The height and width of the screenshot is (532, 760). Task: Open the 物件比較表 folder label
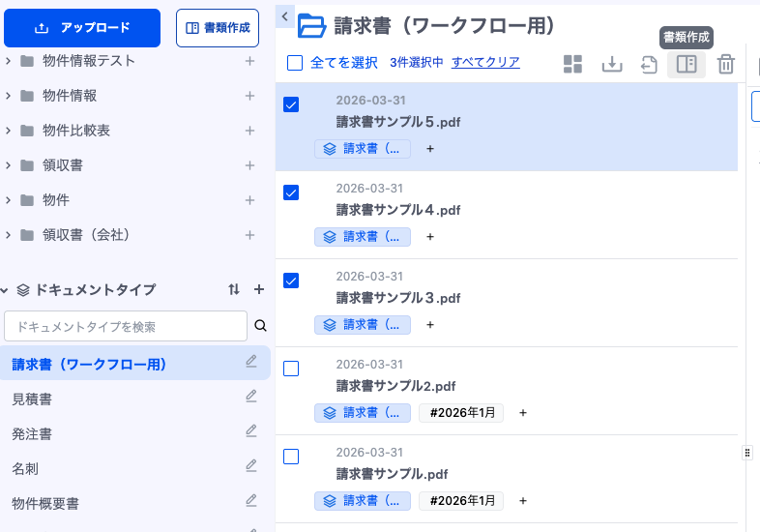coord(76,131)
